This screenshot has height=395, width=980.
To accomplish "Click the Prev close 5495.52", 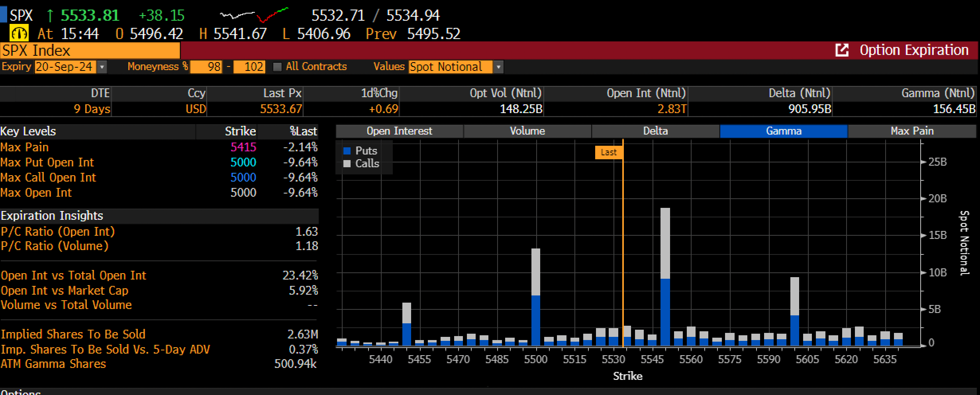I will 434,34.
